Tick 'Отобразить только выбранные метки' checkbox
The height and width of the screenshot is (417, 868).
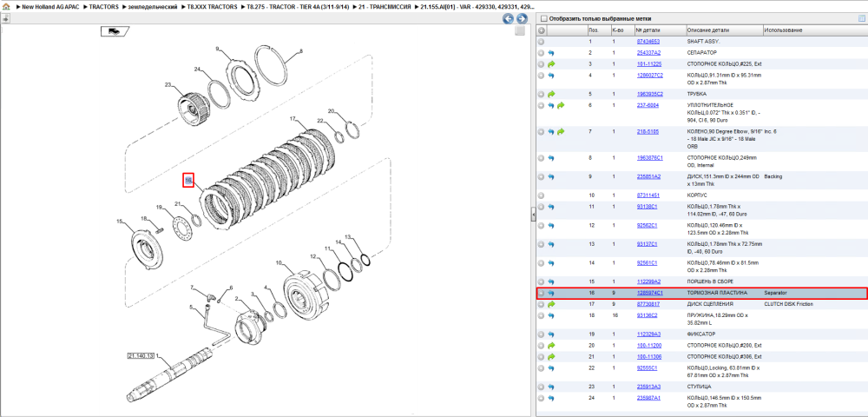click(x=543, y=18)
